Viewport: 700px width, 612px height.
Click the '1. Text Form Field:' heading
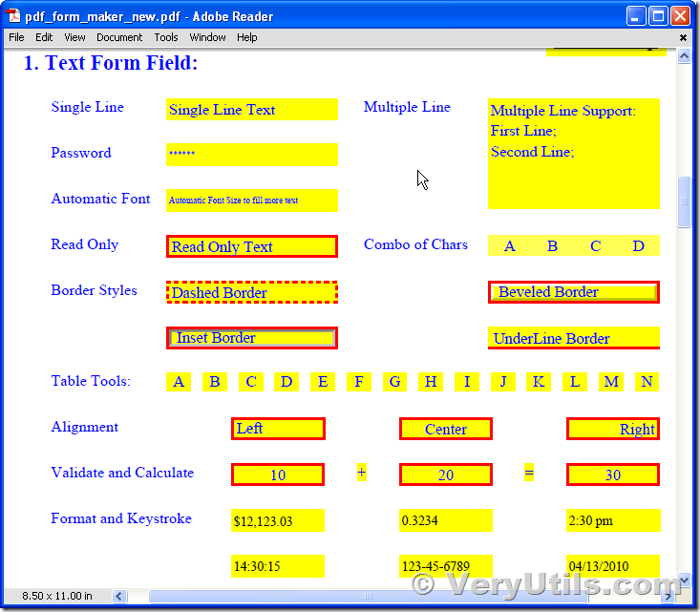click(x=111, y=63)
